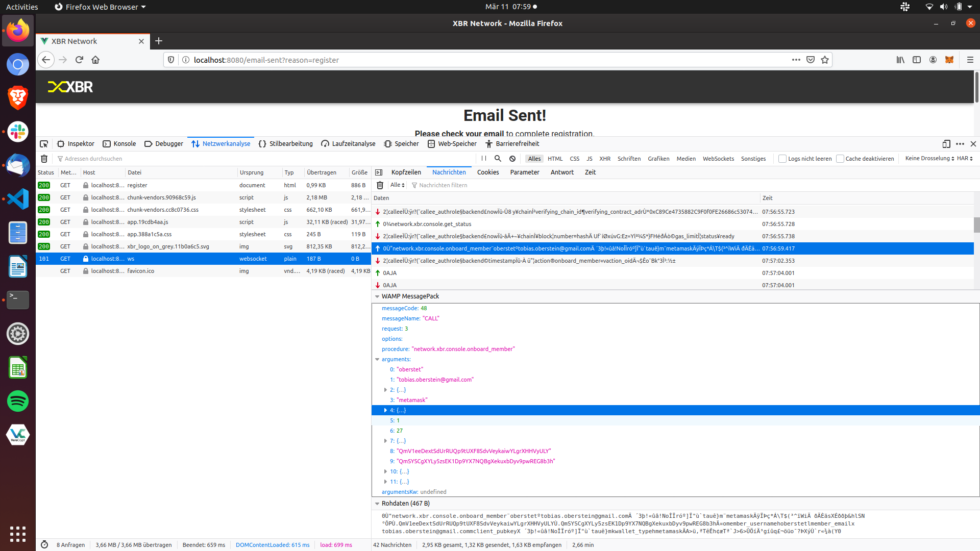Collapse the WAMP MessagePack section
Image resolution: width=980 pixels, height=551 pixels.
click(377, 296)
